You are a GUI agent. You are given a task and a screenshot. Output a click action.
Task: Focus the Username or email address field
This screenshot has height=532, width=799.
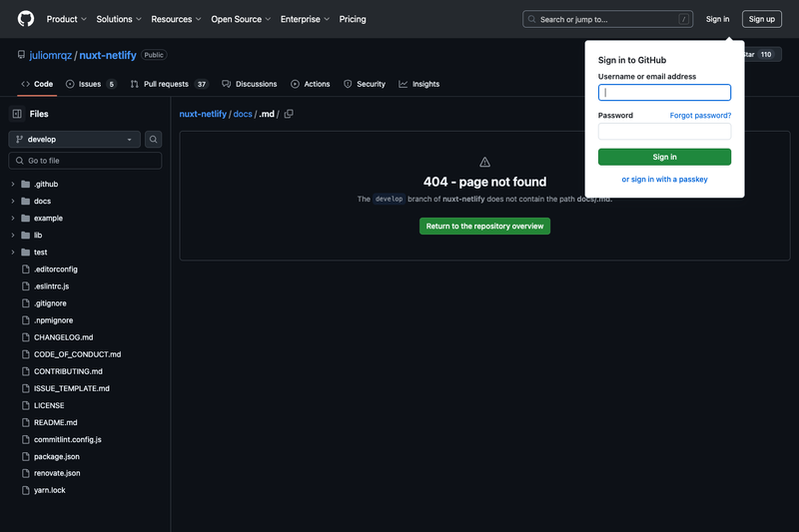click(x=664, y=93)
